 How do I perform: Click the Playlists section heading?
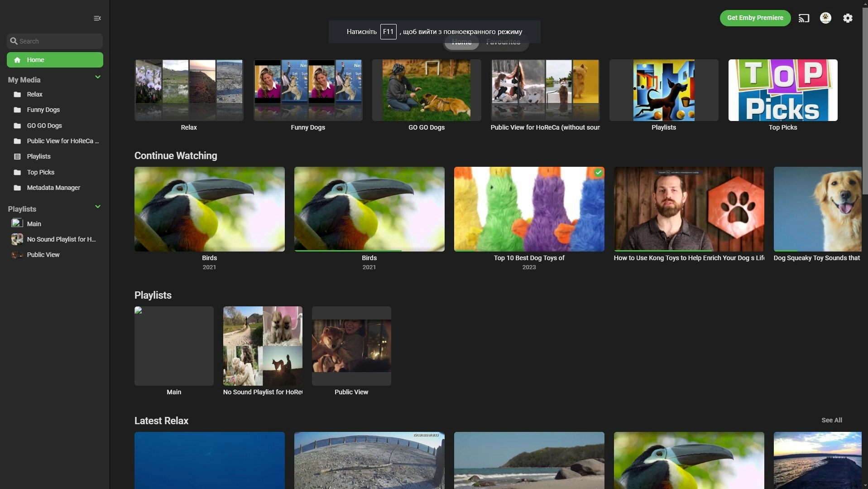tap(153, 295)
